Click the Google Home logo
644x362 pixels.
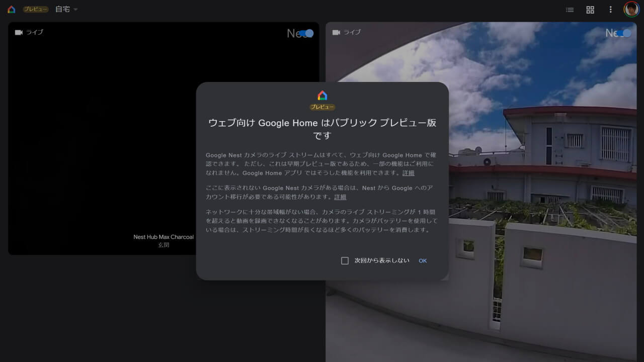(x=11, y=9)
